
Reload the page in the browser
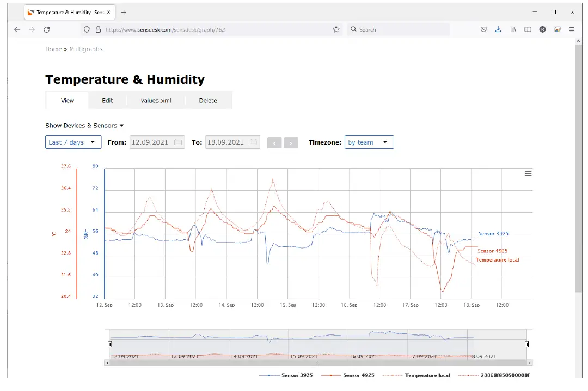[x=47, y=29]
